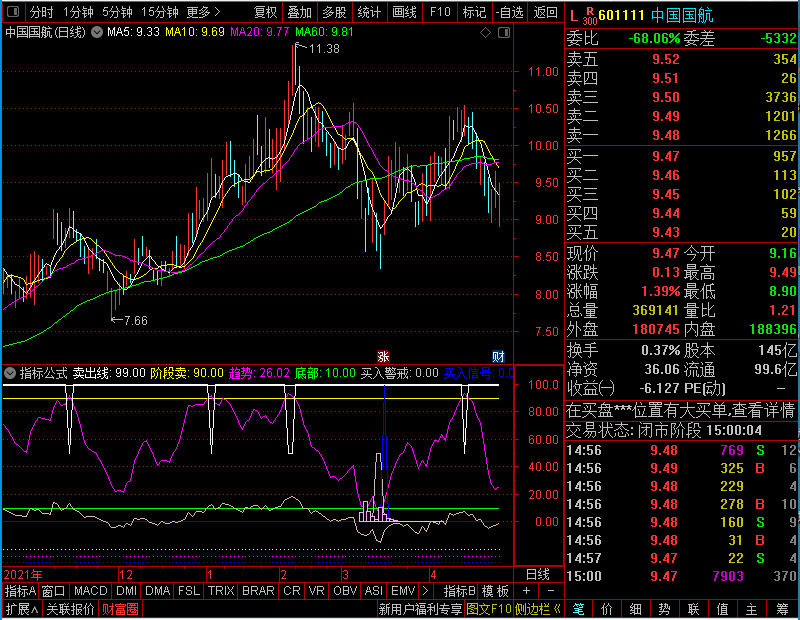Click the minus zoom-out button

(551, 591)
